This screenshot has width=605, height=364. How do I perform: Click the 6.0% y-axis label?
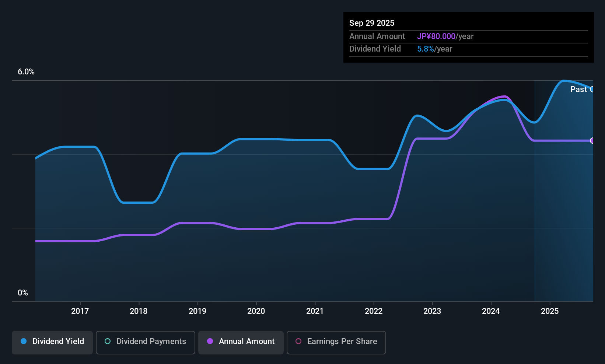(x=26, y=72)
